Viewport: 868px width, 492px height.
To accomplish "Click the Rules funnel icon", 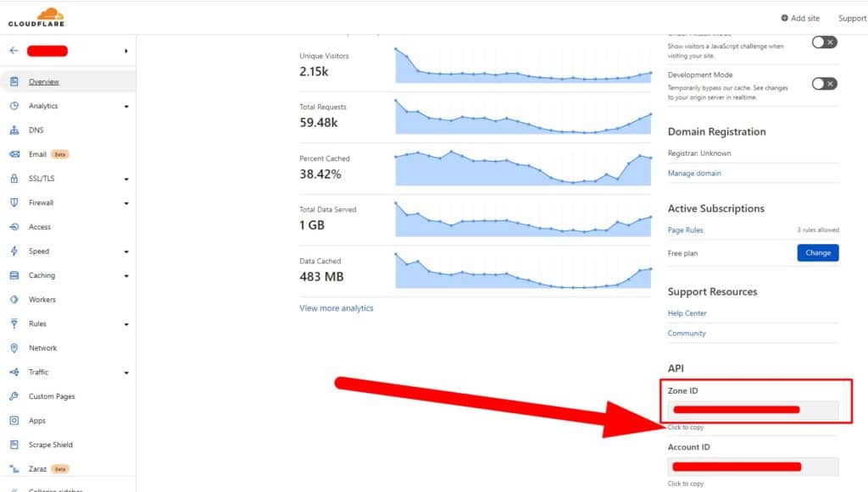I will [x=14, y=323].
